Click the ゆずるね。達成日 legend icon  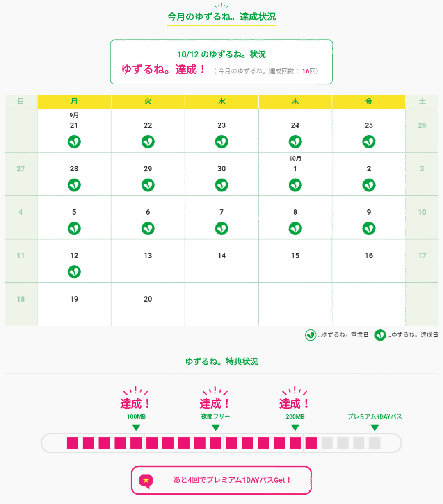point(380,335)
